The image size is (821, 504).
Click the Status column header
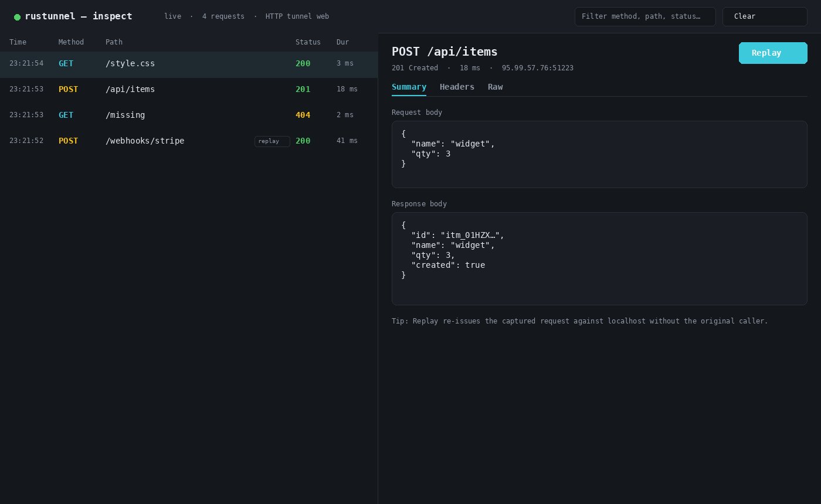click(x=308, y=42)
